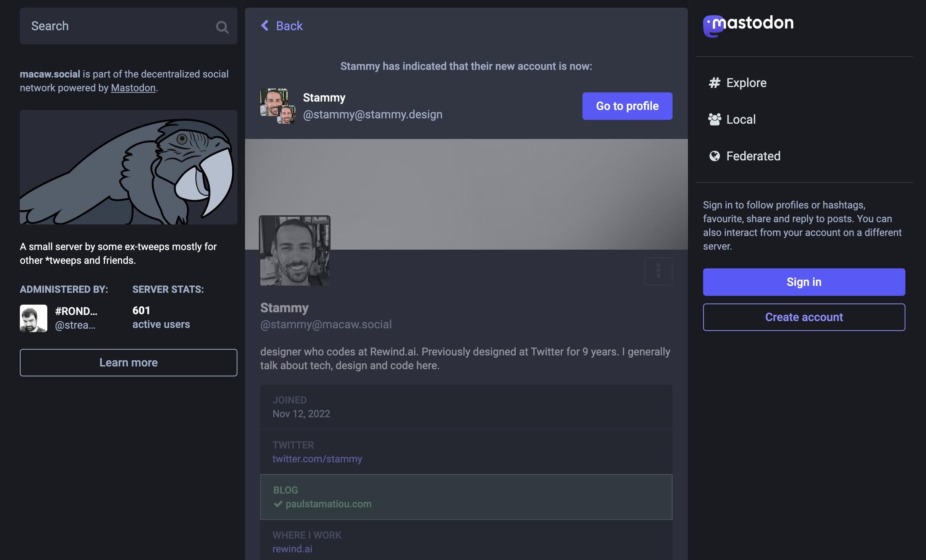The image size is (926, 560).
Task: Click the verified checkmark next to paulstamatiou.com
Action: [x=278, y=504]
